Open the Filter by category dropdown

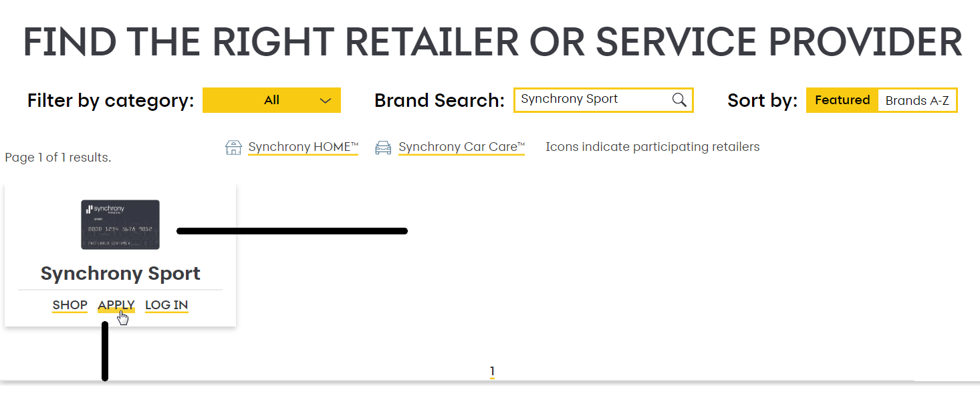coord(271,100)
